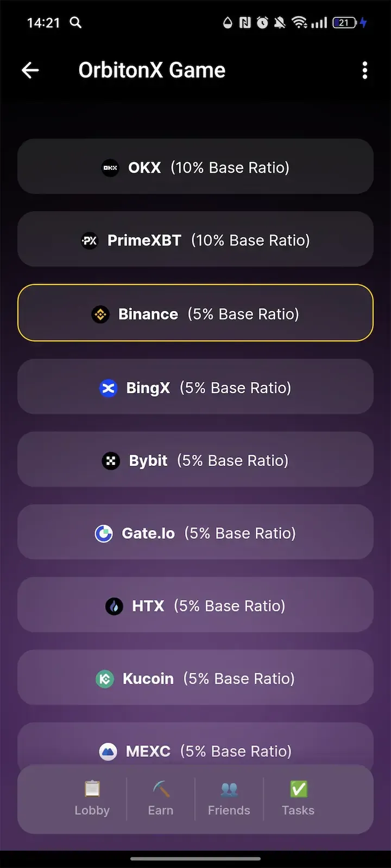Tap the search icon in status bar

75,23
